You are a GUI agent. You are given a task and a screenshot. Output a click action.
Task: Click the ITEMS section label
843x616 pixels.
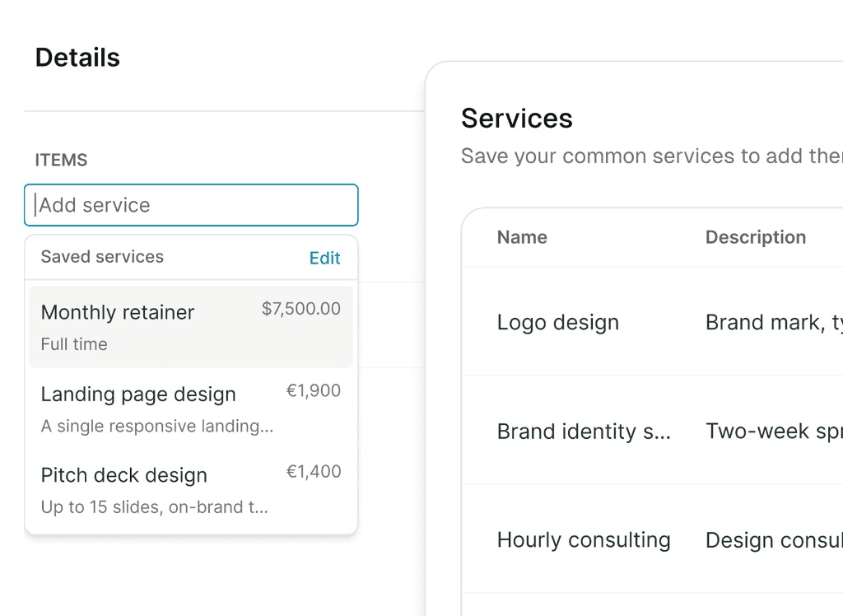click(x=61, y=160)
